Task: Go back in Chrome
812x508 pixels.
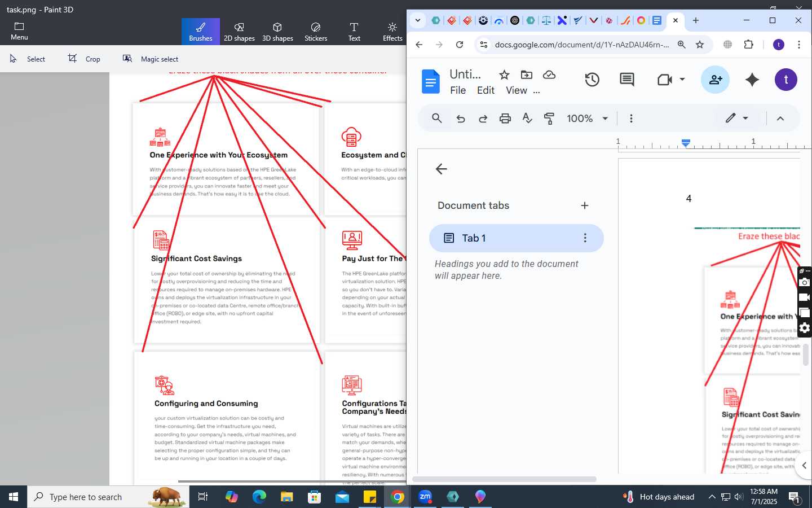Action: [419, 45]
